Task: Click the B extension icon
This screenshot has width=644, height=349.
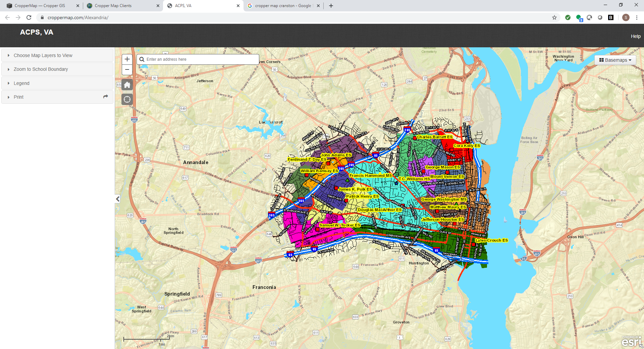Action: pos(611,17)
